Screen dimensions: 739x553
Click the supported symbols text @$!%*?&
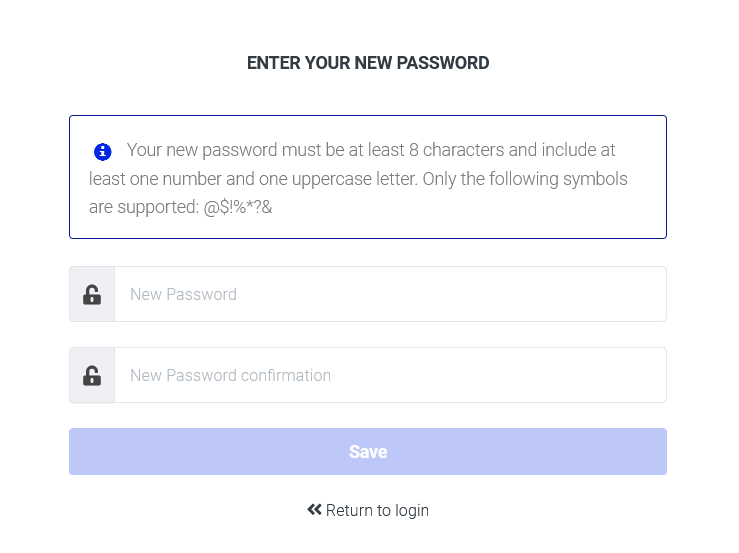pyautogui.click(x=238, y=207)
